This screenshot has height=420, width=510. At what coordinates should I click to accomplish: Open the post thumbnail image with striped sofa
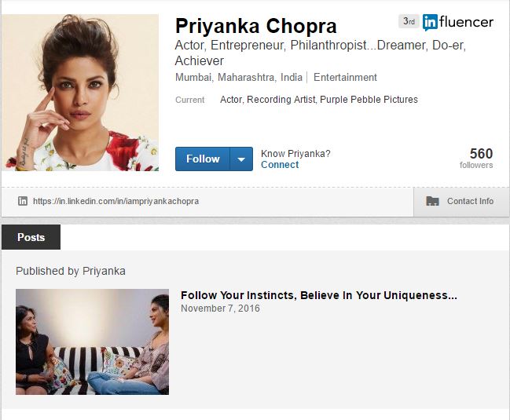[x=93, y=341]
